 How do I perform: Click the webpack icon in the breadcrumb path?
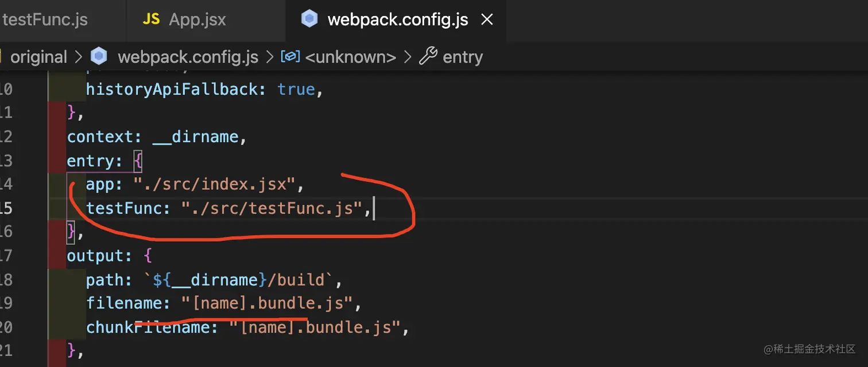tap(99, 57)
